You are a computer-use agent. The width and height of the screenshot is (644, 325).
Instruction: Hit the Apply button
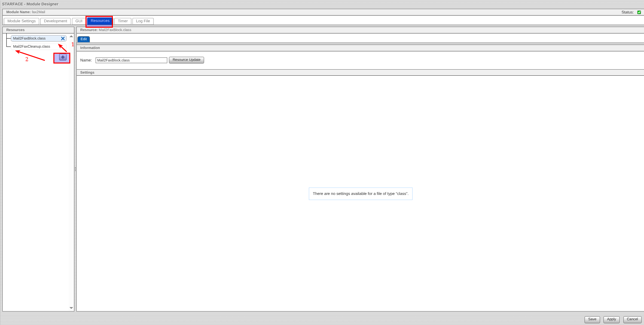611,319
